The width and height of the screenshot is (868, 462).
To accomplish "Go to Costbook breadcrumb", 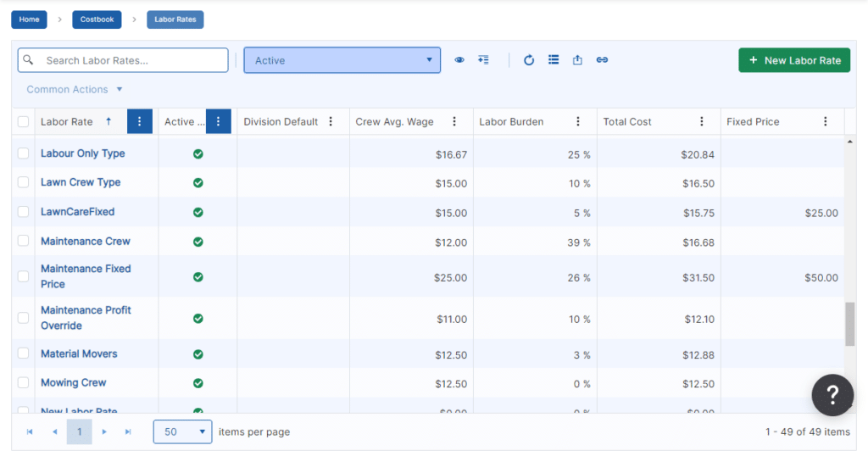I will [97, 19].
